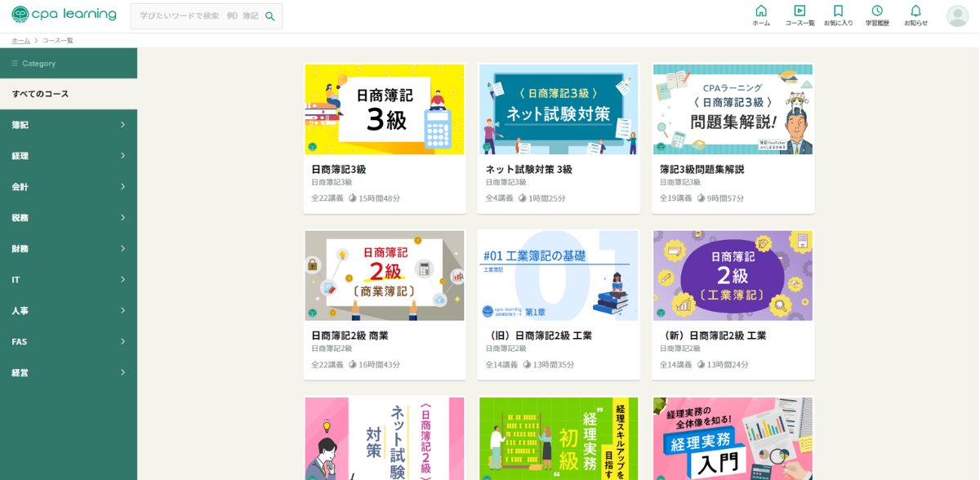
Task: Select the 簿記 category label
Action: click(20, 125)
